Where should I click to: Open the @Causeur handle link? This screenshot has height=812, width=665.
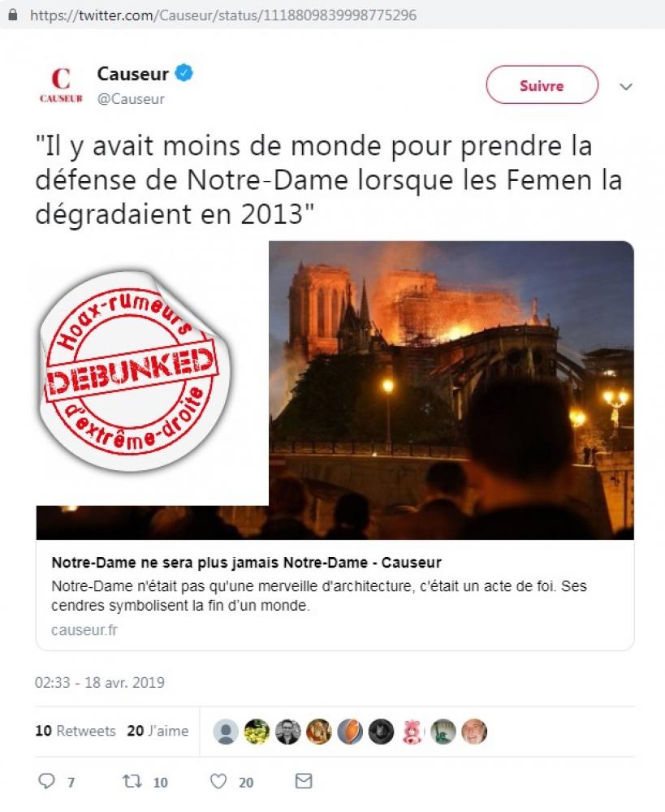click(x=131, y=99)
